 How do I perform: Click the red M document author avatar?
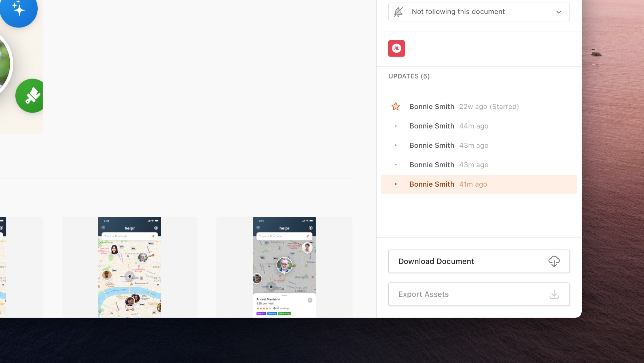pos(396,48)
